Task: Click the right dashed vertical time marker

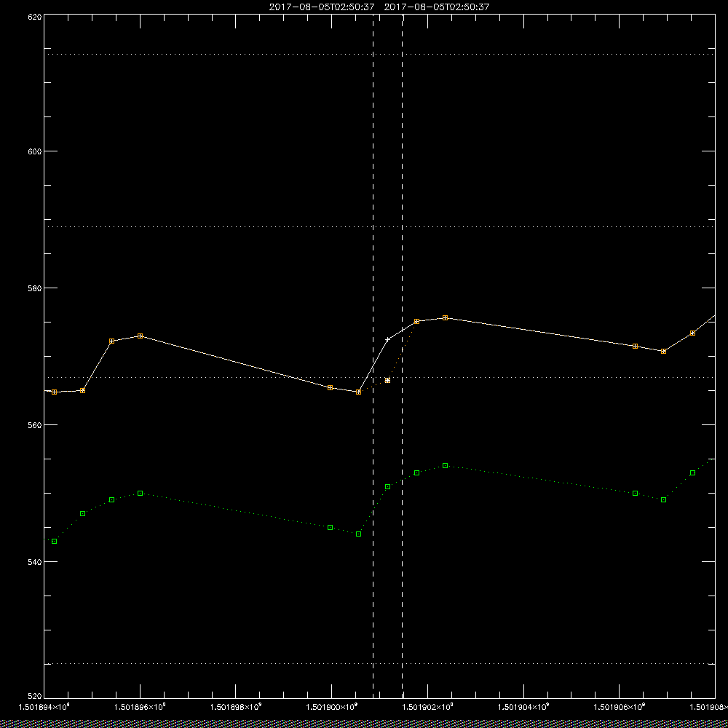Action: (402, 355)
